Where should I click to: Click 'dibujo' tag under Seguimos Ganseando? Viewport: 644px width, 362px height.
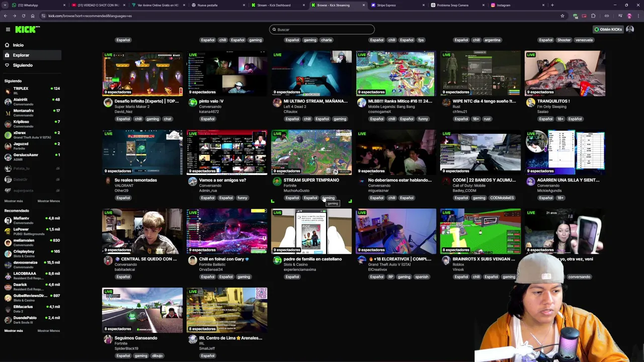pyautogui.click(x=157, y=356)
